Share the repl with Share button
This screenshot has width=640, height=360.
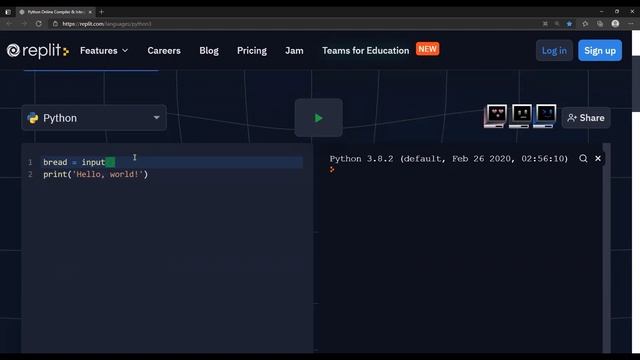586,118
